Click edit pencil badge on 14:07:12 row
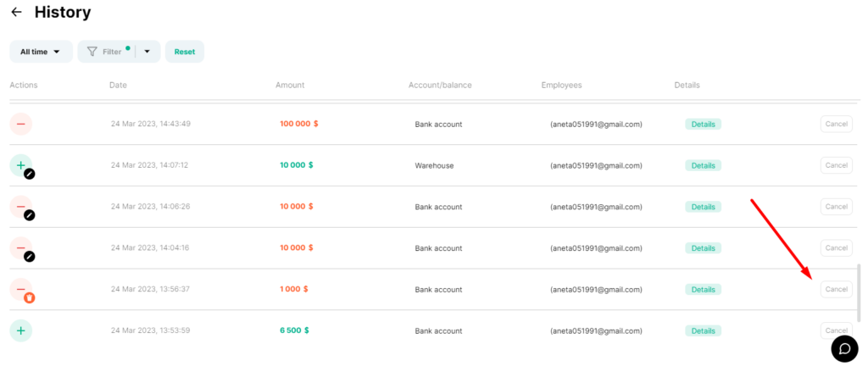Screen dimensions: 868x372 coord(30,174)
